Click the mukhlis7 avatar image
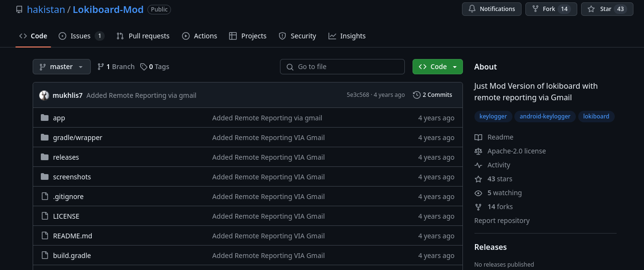Screen dimensions: 644x270 point(44,95)
